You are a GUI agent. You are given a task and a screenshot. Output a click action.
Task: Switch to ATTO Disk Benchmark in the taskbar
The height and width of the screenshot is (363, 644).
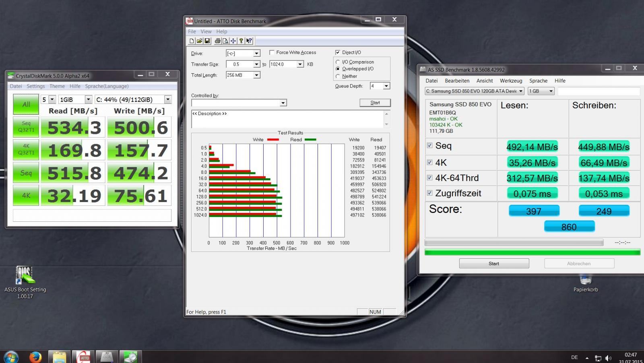(x=83, y=357)
